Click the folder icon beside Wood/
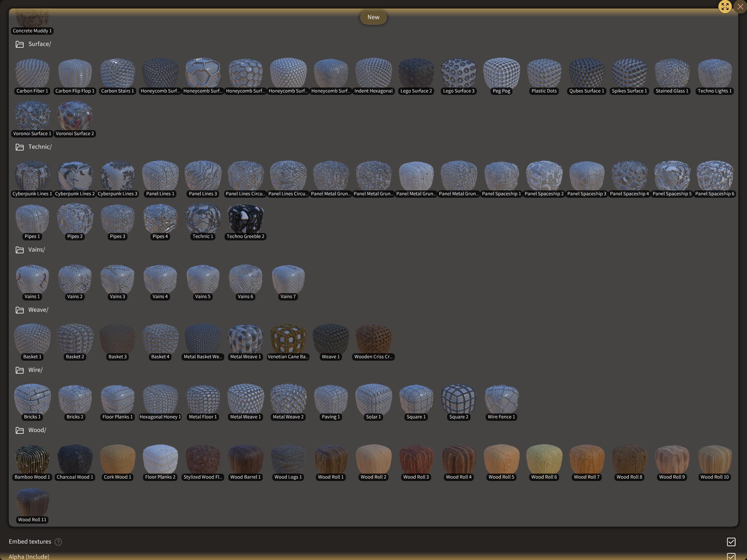This screenshot has height=560, width=747. [19, 430]
